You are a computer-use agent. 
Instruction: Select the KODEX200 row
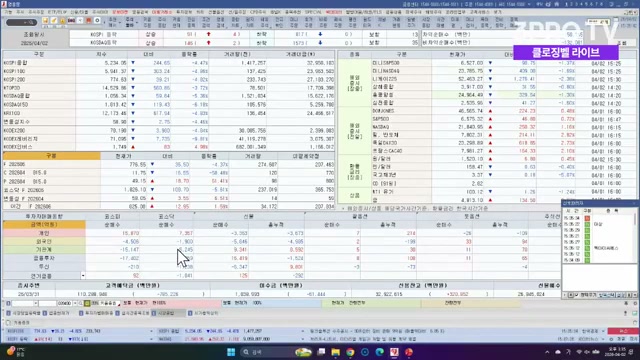[x=169, y=130]
